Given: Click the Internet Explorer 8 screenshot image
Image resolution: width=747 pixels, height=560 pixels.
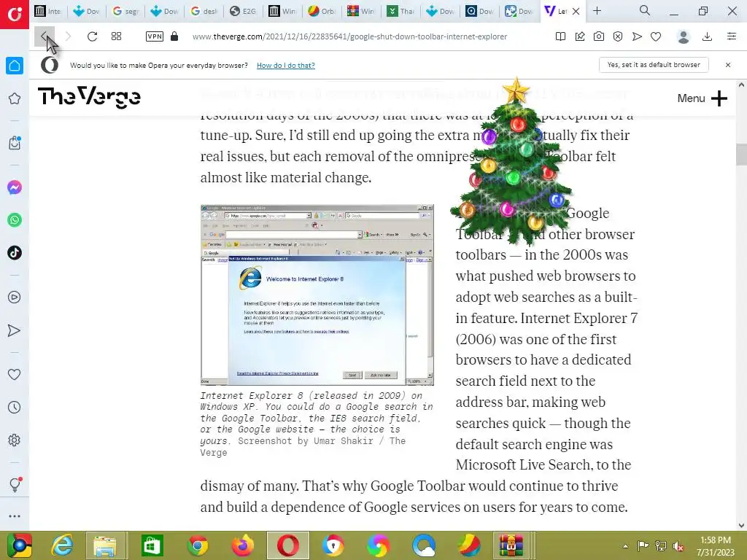Looking at the screenshot, I should click(x=317, y=295).
